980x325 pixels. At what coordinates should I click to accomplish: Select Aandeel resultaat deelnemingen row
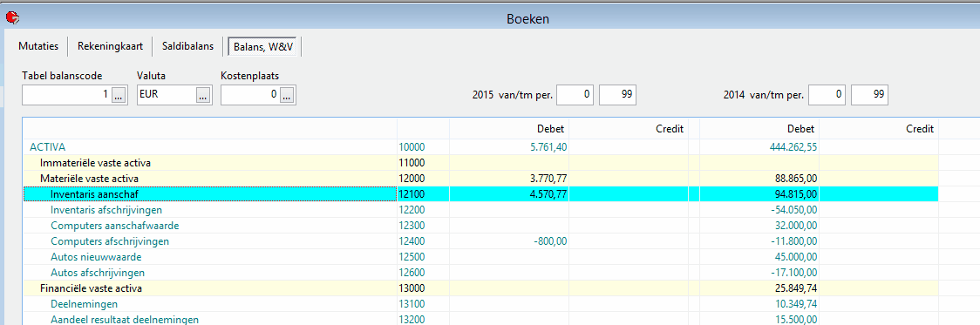point(480,319)
